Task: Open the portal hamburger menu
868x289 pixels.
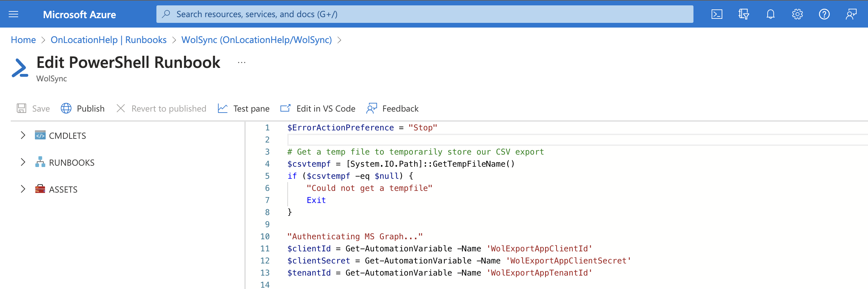Action: (x=13, y=14)
